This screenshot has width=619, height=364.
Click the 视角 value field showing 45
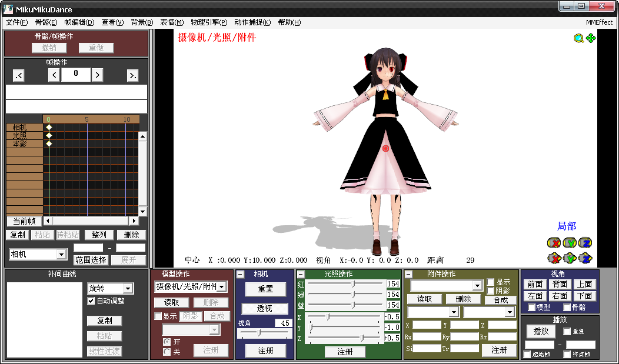284,323
